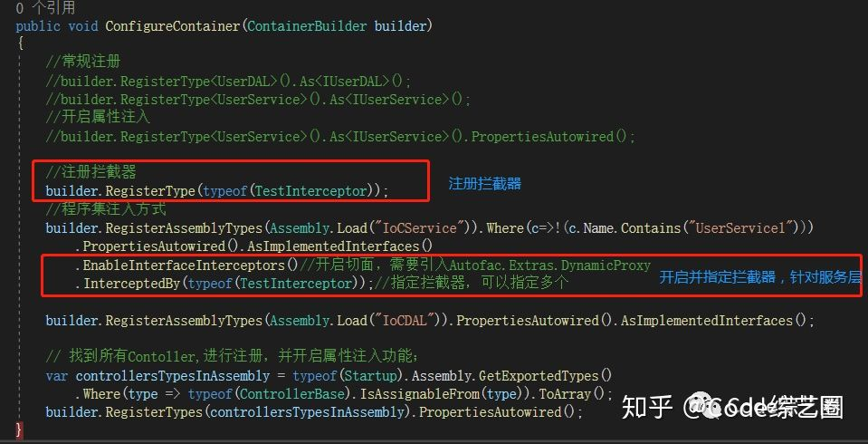This screenshot has width=868, height=444.
Task: Open the "0 个引用" CodeLens references link
Action: [46, 8]
